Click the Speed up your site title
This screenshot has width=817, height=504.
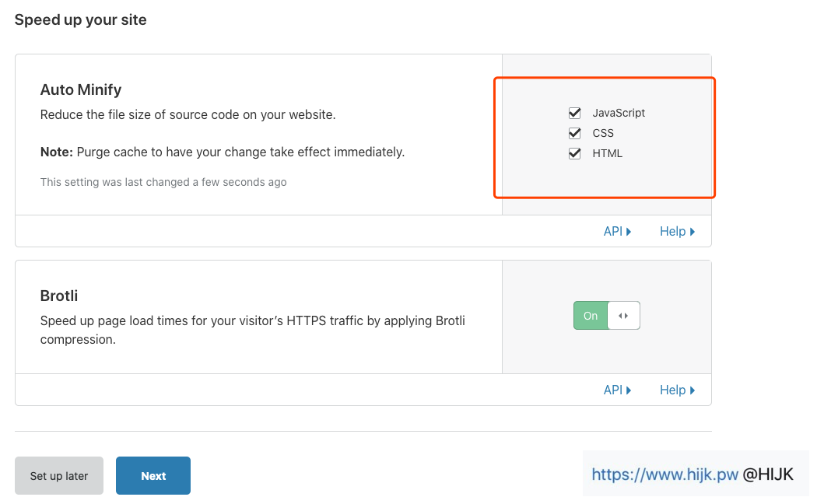click(80, 19)
